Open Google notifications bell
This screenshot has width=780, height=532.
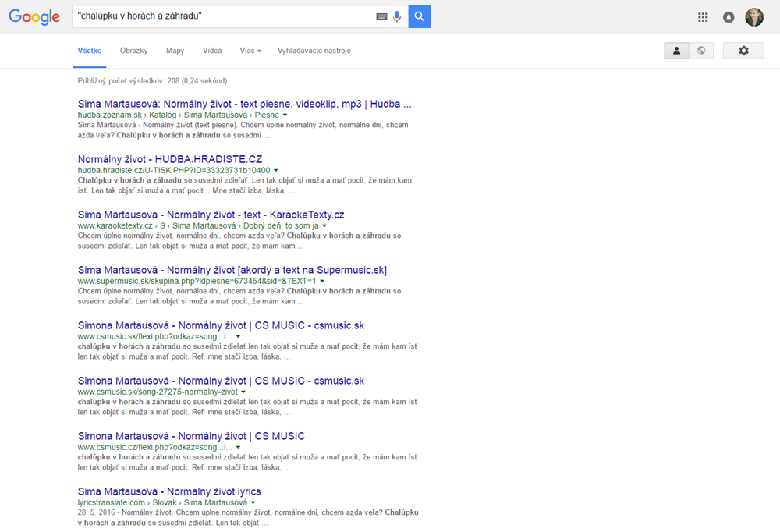[x=729, y=17]
